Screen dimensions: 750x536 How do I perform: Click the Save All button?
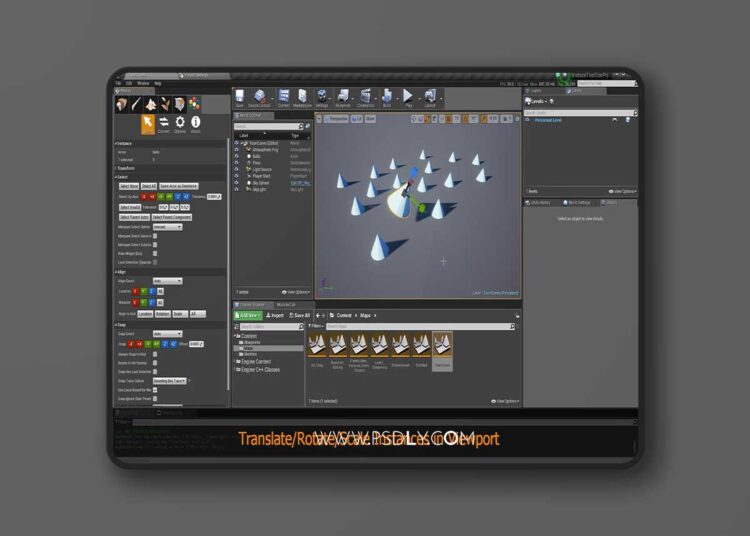point(299,315)
